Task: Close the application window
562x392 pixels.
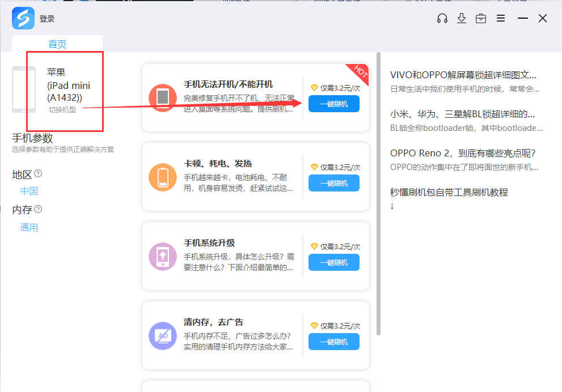Action: point(543,18)
